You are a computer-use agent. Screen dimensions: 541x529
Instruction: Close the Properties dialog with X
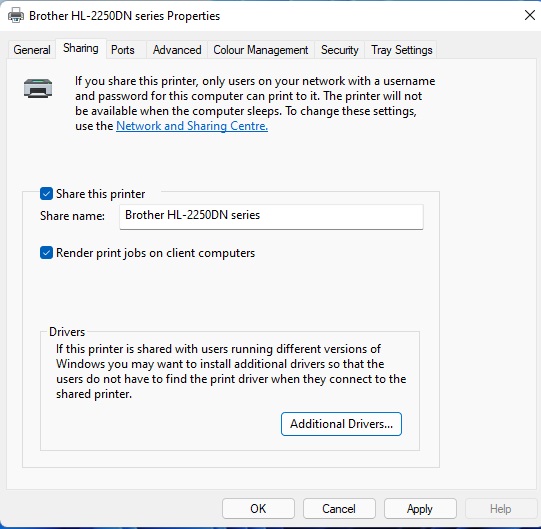(x=530, y=15)
